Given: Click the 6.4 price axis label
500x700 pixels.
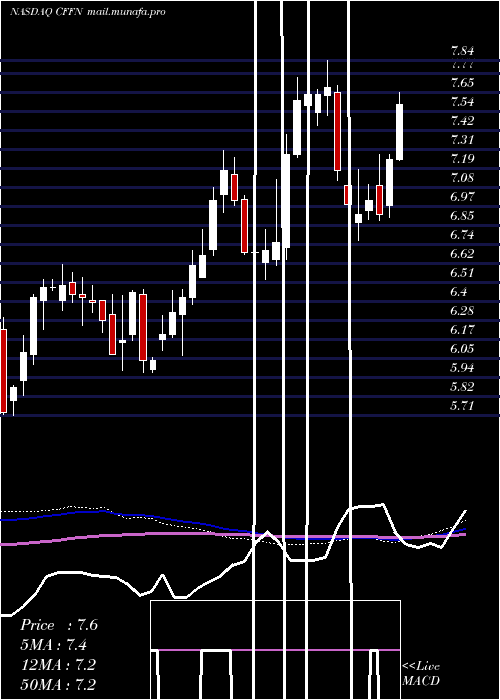Looking at the screenshot, I should coord(459,292).
